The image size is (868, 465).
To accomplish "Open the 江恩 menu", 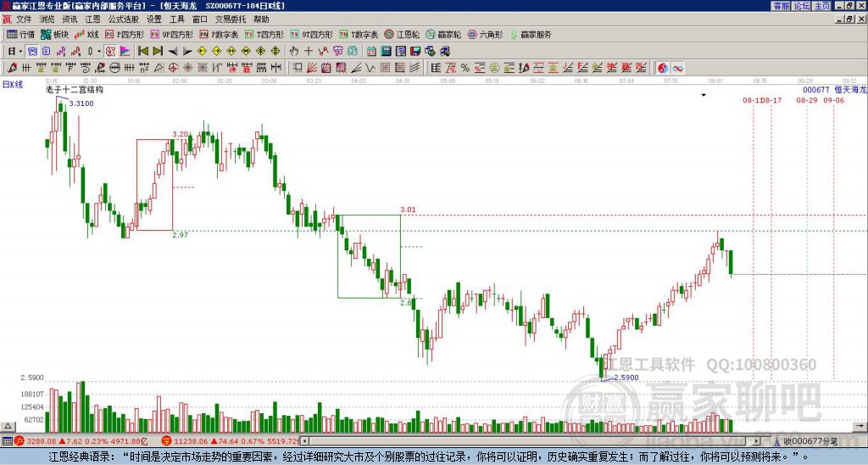I will pos(93,20).
